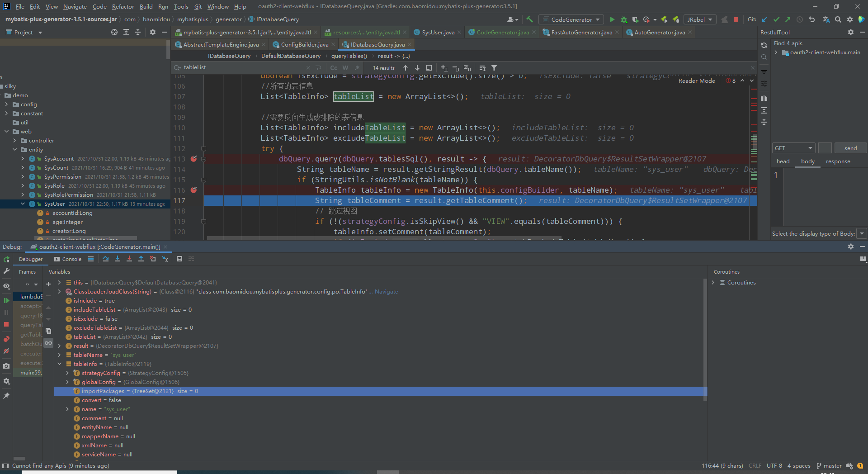Viewport: 868px width, 474px height.
Task: Run with coverage icon
Action: click(635, 19)
